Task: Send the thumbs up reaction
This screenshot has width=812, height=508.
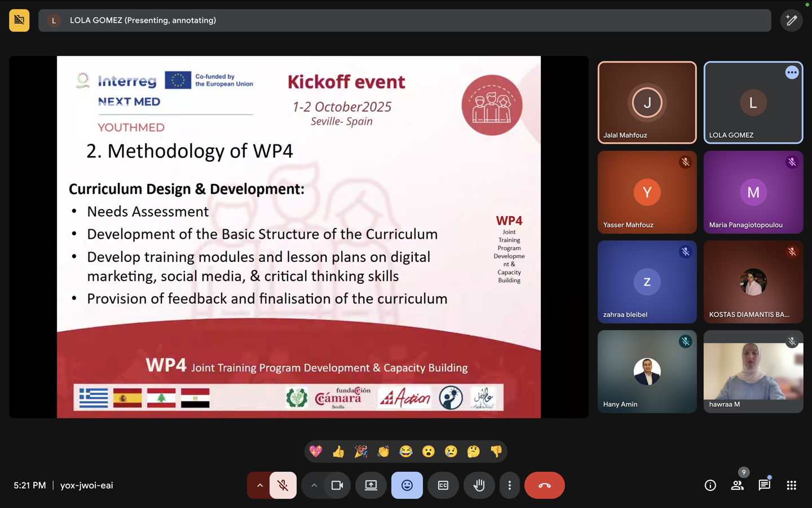Action: point(338,452)
